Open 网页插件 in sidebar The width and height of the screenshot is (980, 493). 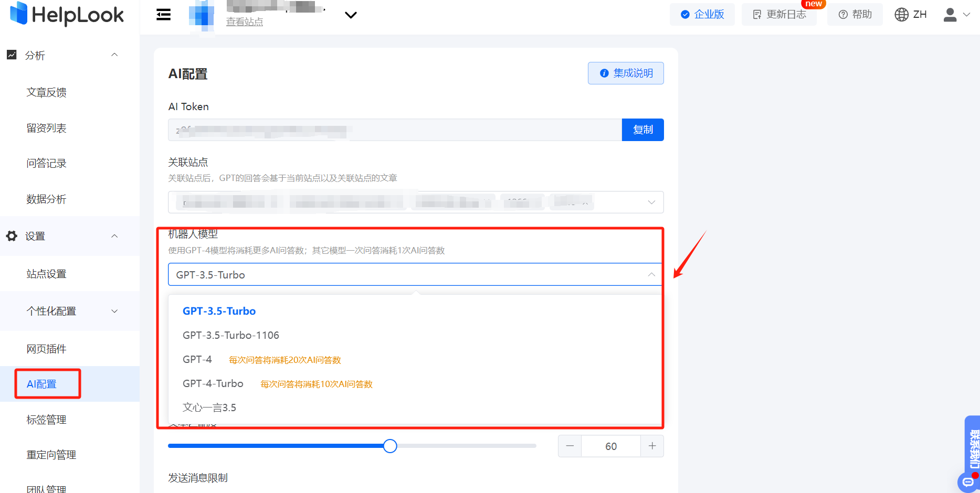(47, 349)
